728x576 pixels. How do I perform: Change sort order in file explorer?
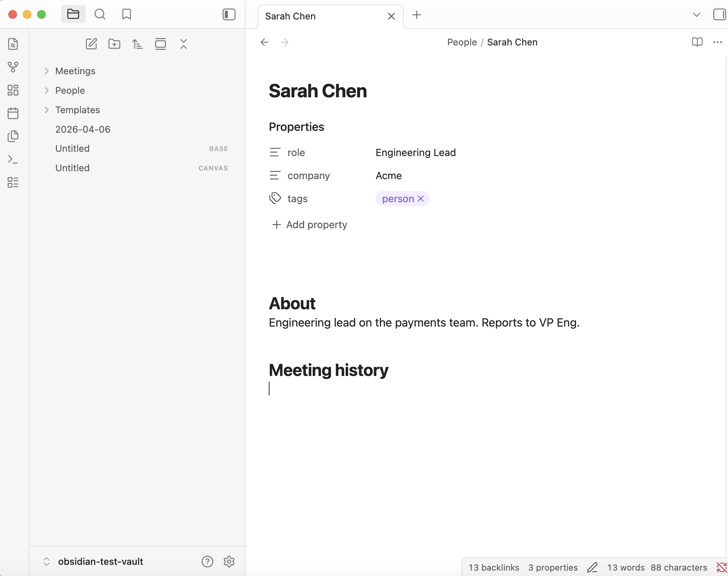tap(137, 44)
